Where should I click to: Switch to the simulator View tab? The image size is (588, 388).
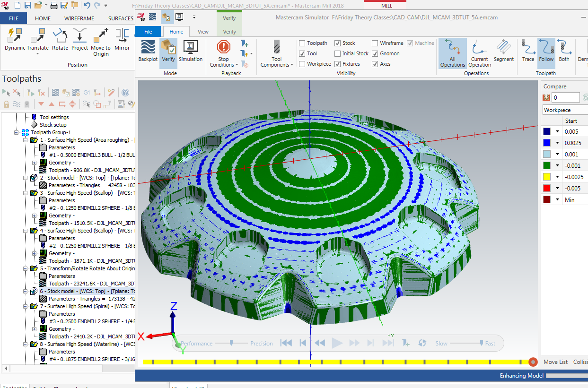[x=203, y=32]
